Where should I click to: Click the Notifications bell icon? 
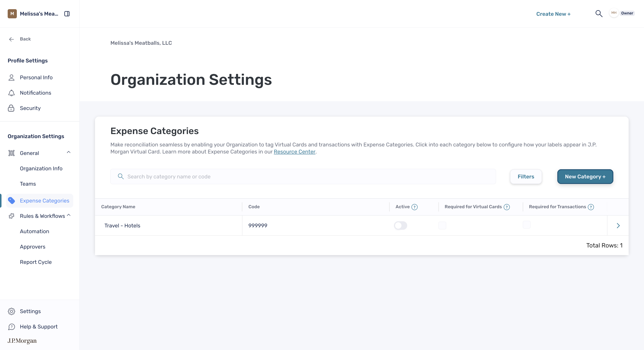coord(11,93)
